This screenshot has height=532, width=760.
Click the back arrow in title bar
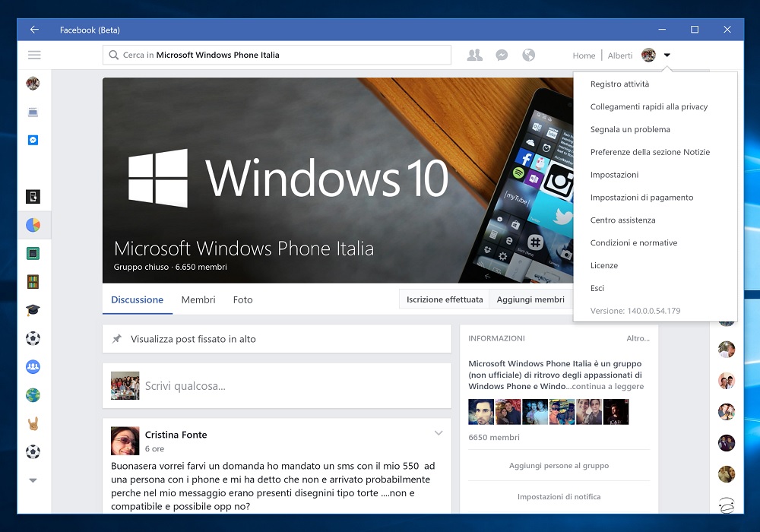pyautogui.click(x=34, y=30)
